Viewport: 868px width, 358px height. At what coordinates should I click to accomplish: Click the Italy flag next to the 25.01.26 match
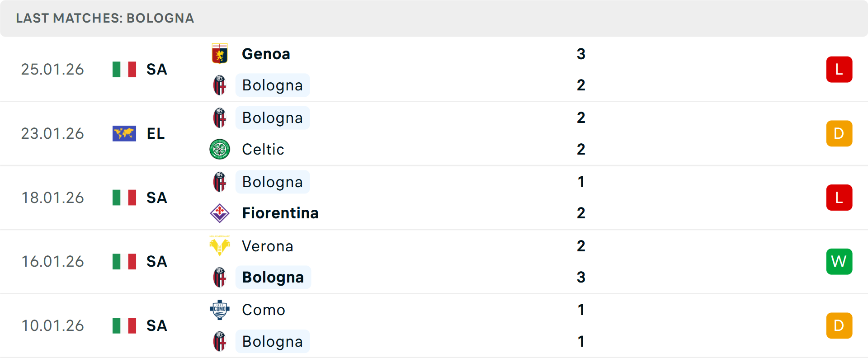click(x=124, y=69)
